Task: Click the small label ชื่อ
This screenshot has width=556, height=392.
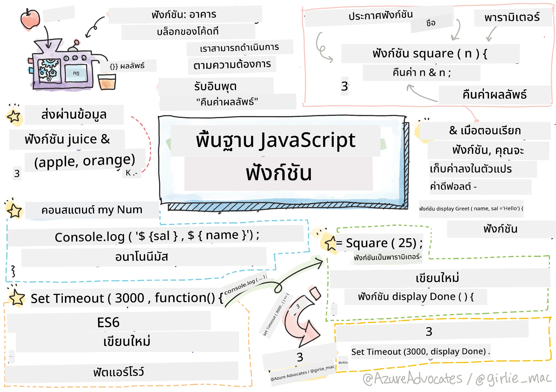Action: [x=431, y=23]
